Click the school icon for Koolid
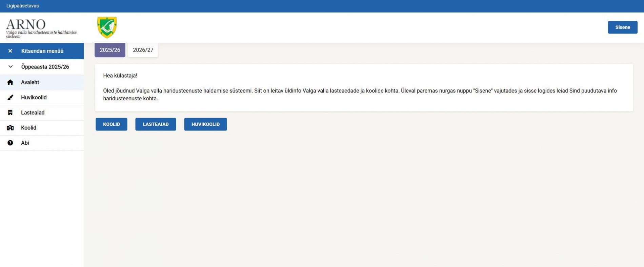The height and width of the screenshot is (267, 644). click(10, 128)
